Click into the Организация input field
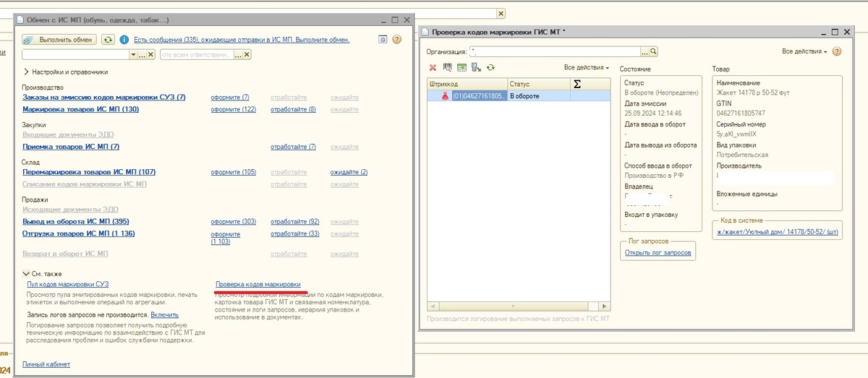 pos(555,51)
